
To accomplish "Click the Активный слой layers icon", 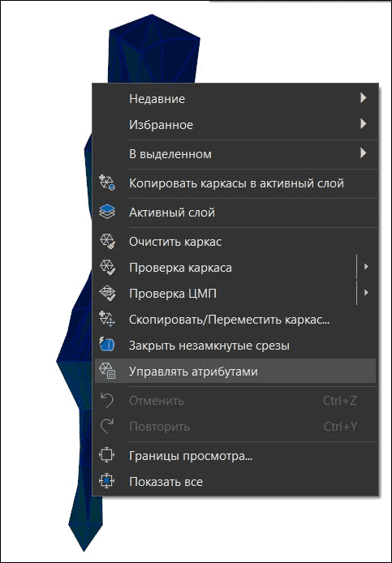I will point(106,213).
